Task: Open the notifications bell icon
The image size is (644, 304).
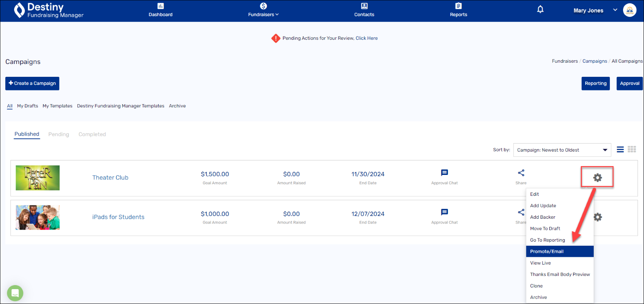Action: pos(540,10)
